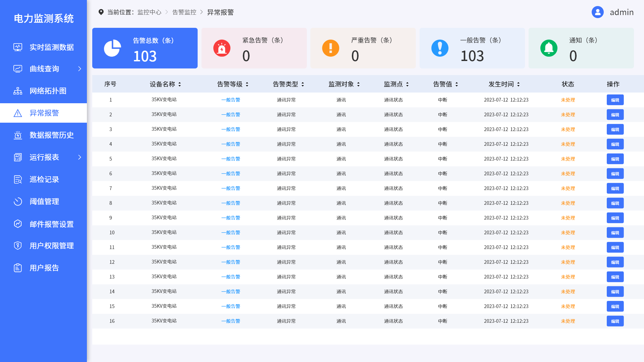This screenshot has height=362, width=644.
Task: Expand the 曲线查询 submenu arrow
Action: click(79, 69)
